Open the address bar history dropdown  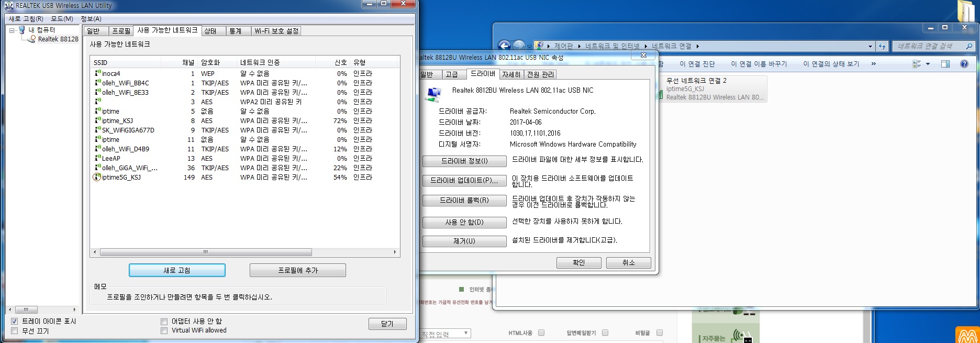click(870, 46)
